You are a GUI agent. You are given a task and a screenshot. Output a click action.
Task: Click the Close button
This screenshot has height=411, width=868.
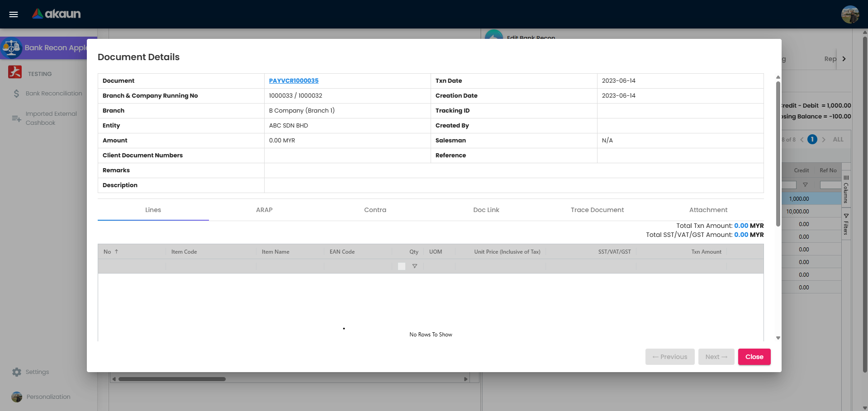click(754, 357)
